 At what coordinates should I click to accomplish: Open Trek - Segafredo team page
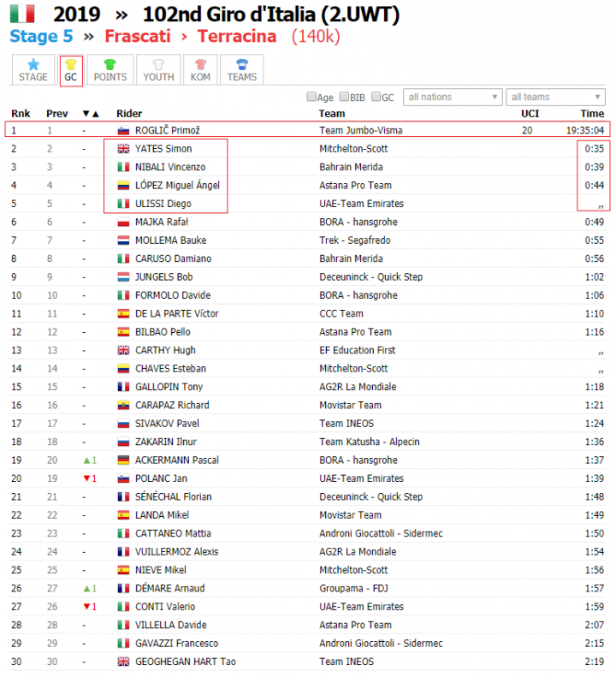355,241
